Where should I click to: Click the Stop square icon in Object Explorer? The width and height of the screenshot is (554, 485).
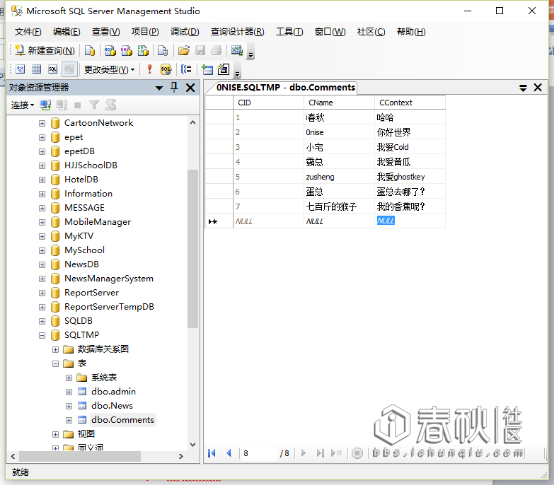point(78,105)
